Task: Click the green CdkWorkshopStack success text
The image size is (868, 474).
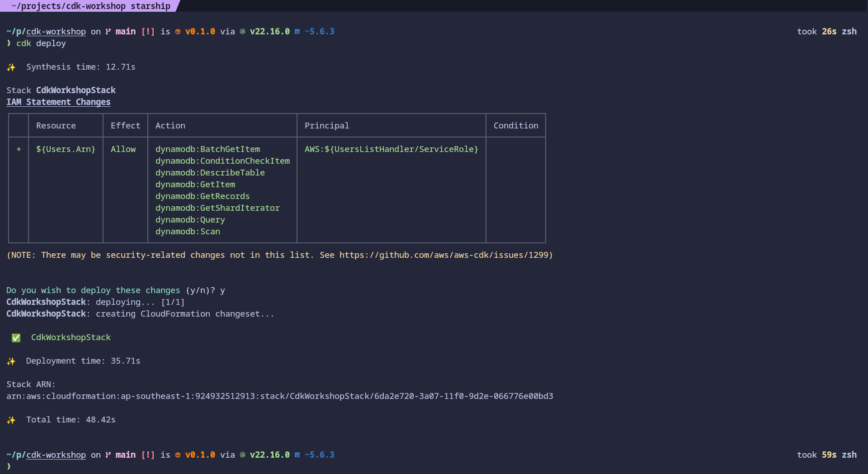Action: [x=71, y=337]
